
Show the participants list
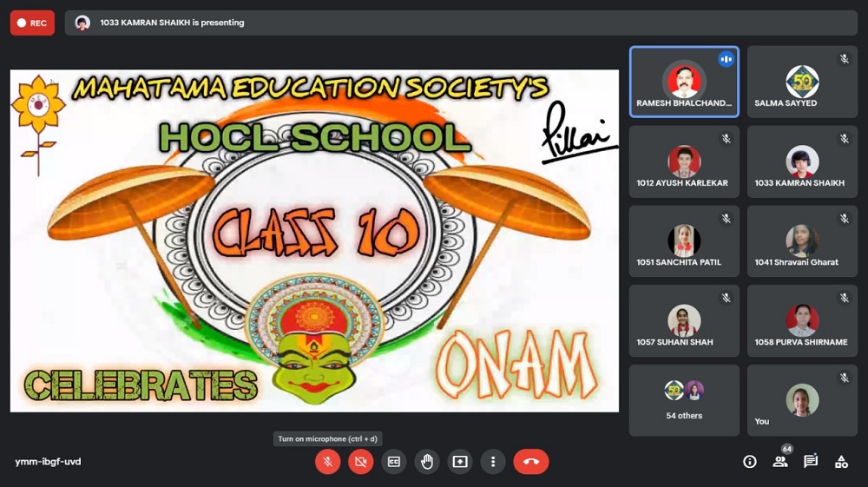click(x=780, y=462)
